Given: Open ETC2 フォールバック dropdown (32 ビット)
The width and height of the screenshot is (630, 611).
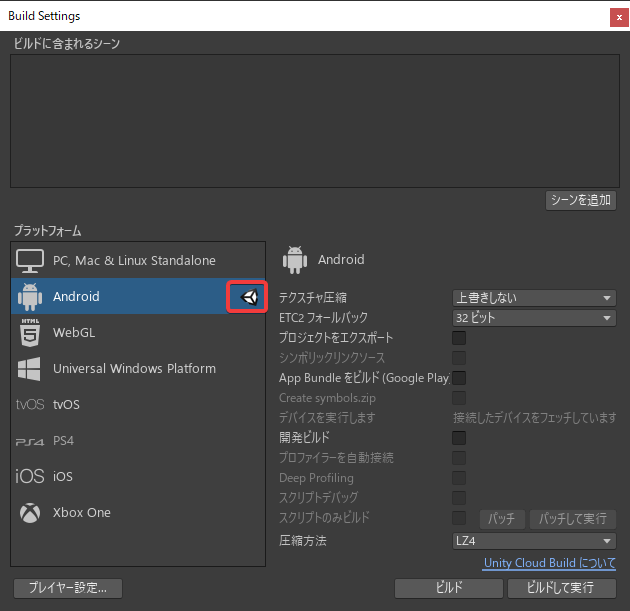Looking at the screenshot, I should (x=534, y=318).
